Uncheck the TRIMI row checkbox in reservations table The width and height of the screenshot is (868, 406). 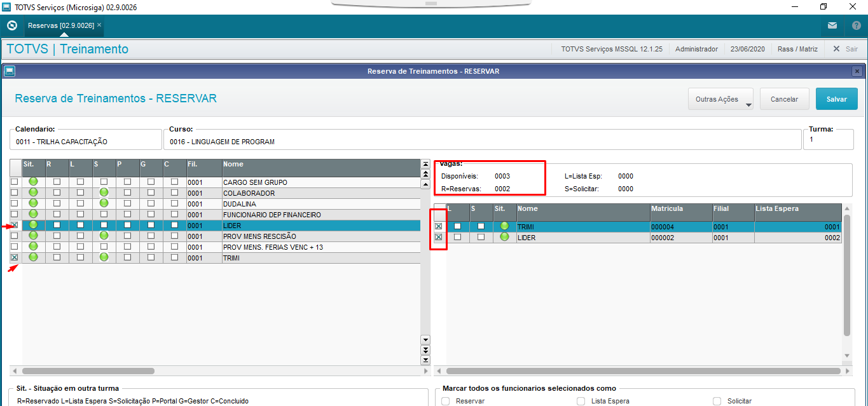[438, 226]
